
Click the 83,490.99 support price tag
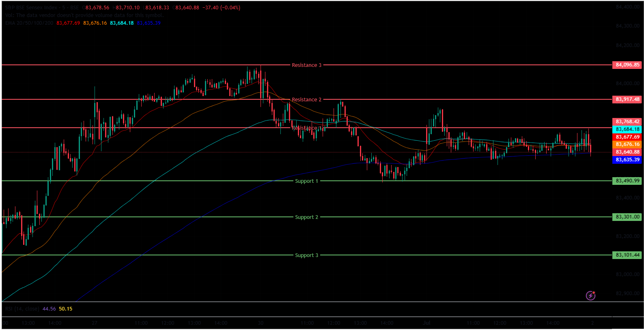(627, 181)
